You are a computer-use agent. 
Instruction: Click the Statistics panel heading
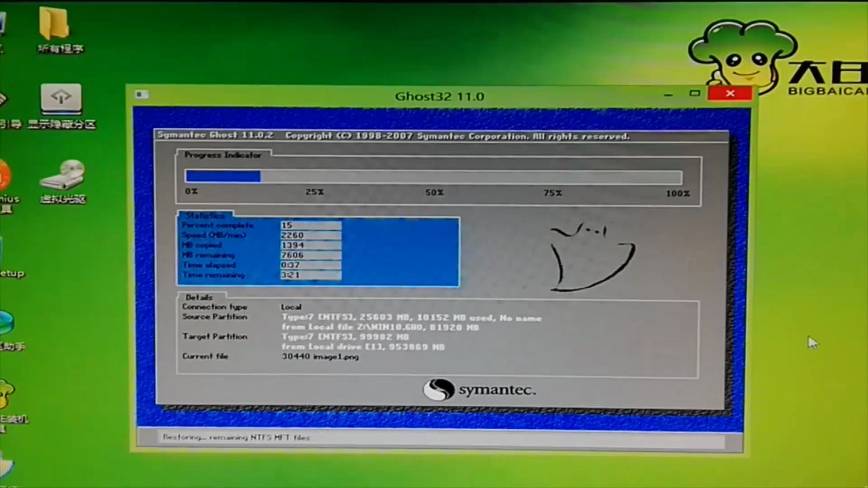pyautogui.click(x=205, y=216)
